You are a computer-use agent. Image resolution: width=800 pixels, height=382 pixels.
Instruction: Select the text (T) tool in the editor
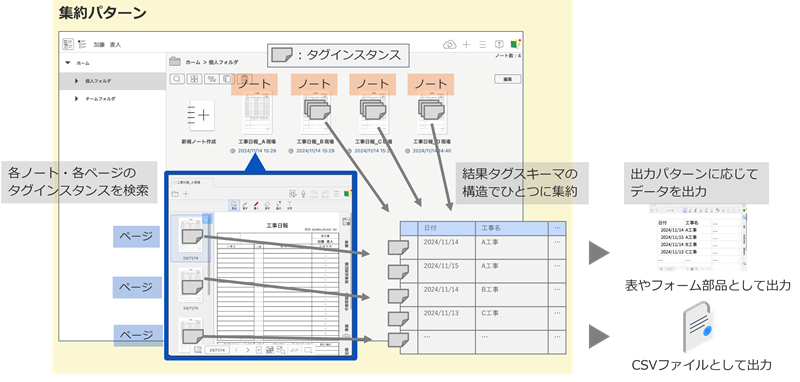290,206
